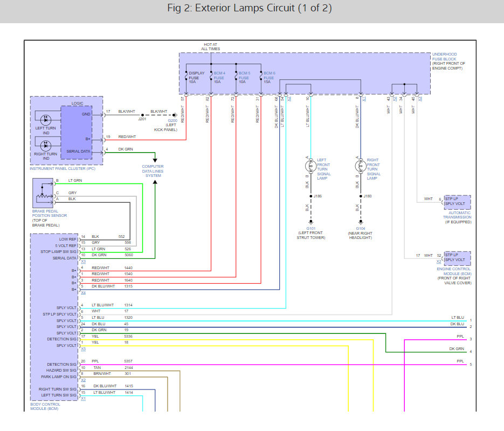The image size is (504, 431).
Task: Click the 'DK BLU' label at continuation 2
Action: point(457,324)
